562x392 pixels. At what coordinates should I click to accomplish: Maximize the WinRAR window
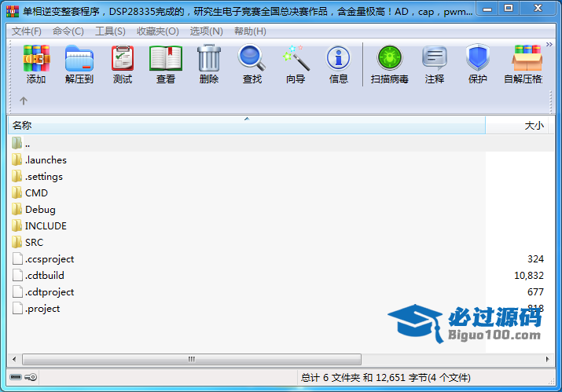[x=509, y=9]
